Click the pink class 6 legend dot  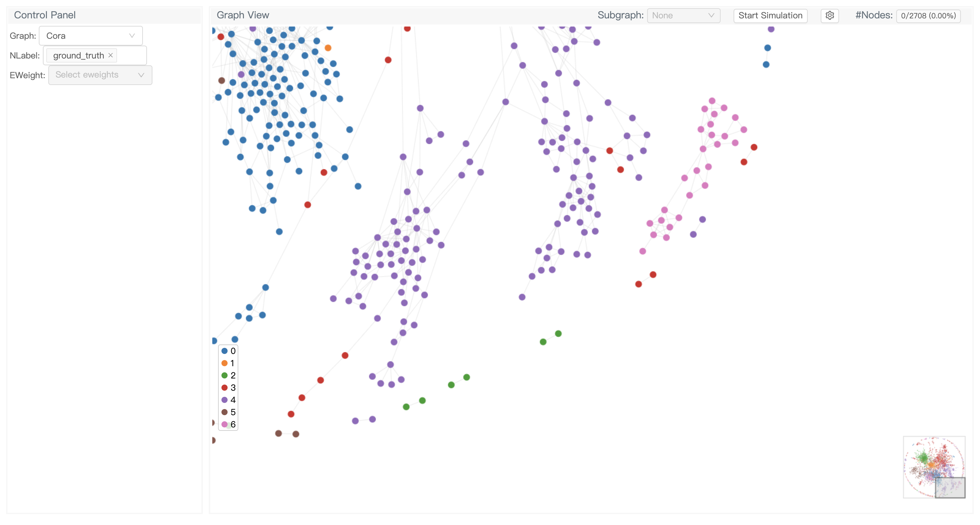pos(225,424)
